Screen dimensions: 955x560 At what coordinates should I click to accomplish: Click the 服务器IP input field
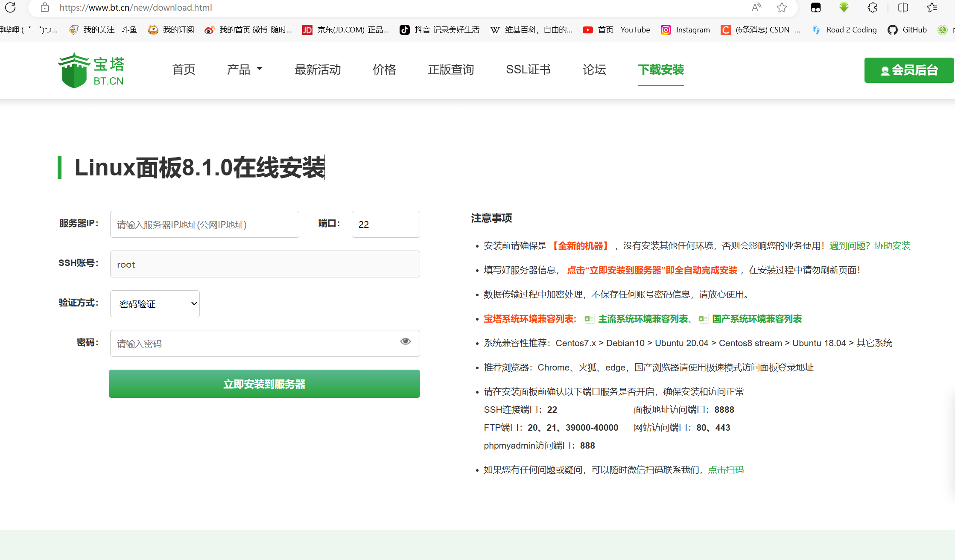[x=204, y=224]
